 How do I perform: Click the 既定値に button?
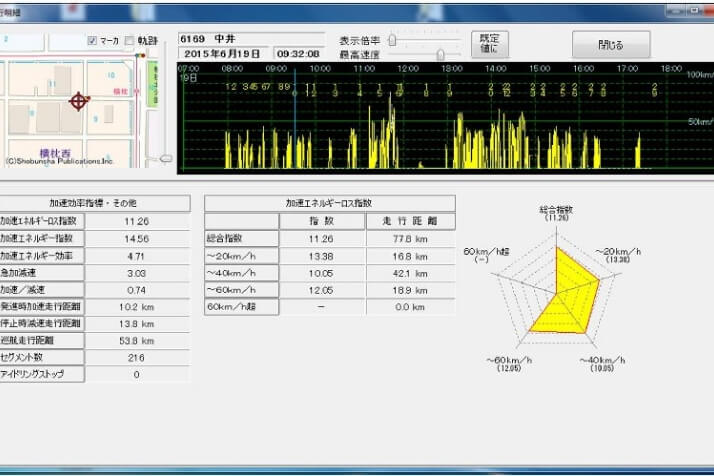pyautogui.click(x=490, y=44)
